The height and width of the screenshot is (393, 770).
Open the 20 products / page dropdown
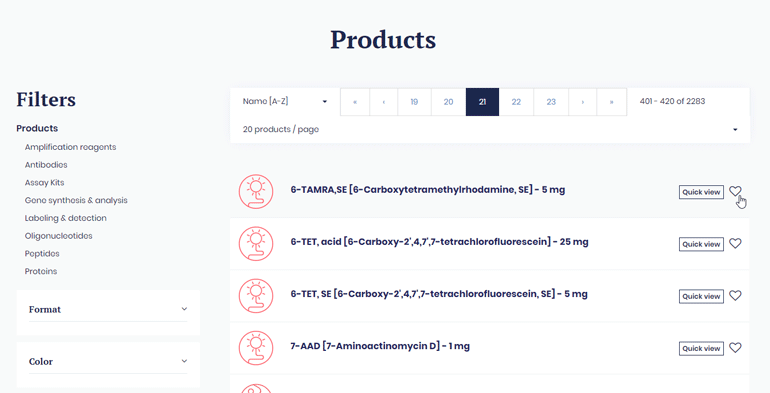[490, 129]
